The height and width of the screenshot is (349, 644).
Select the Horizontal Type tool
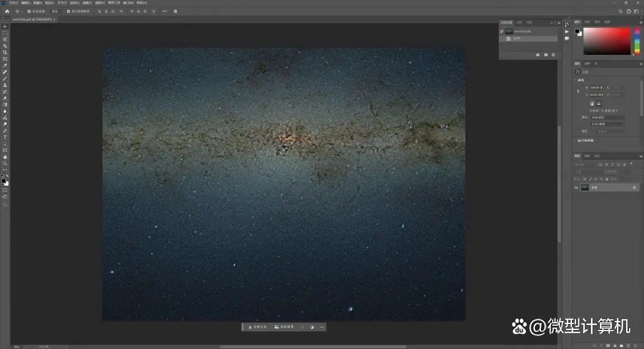coord(5,137)
